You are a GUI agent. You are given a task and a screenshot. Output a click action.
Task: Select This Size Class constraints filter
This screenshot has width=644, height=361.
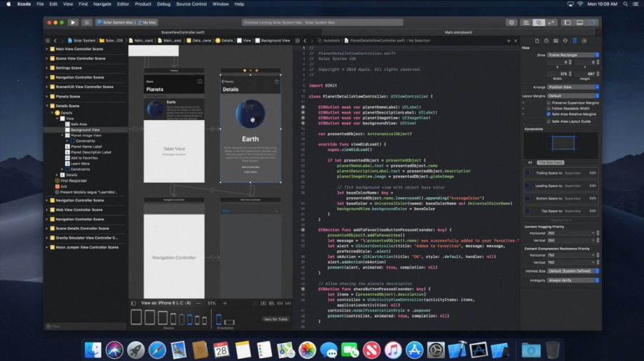[x=551, y=163]
